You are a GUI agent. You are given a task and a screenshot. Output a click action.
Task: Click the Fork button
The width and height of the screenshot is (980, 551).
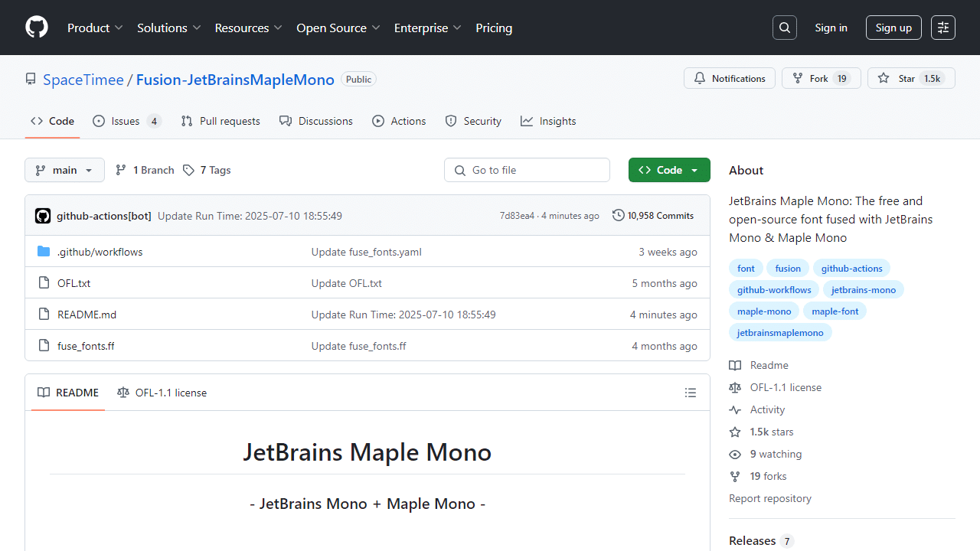822,79
